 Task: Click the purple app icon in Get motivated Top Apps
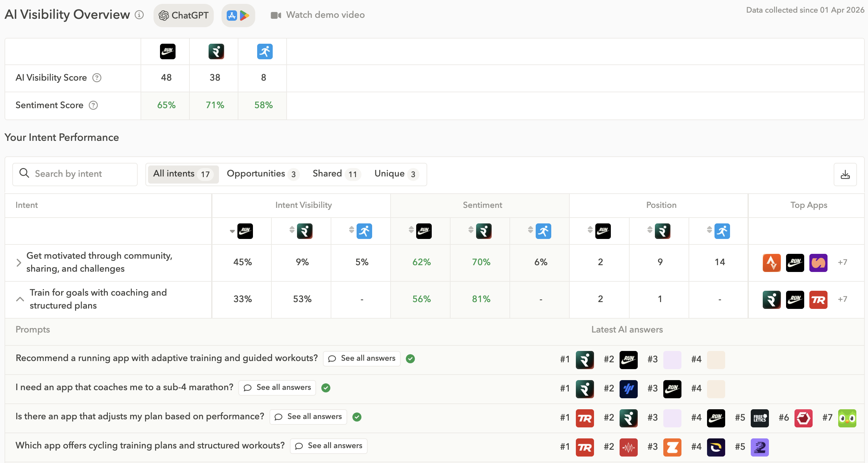[818, 263]
